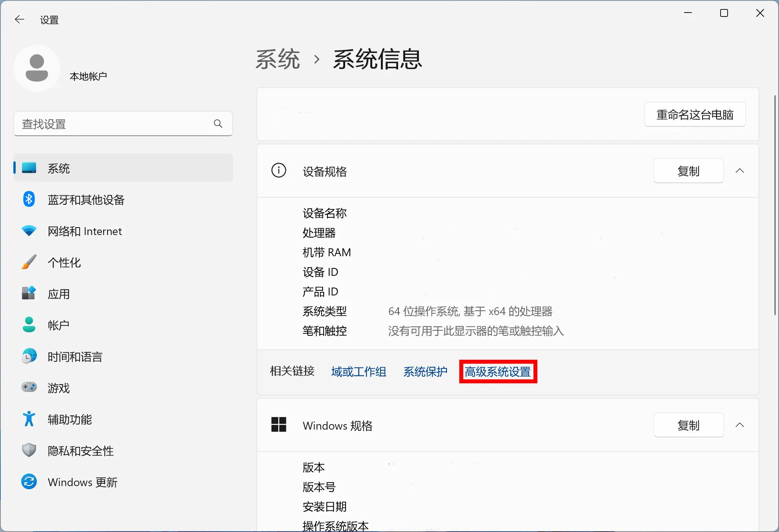This screenshot has width=779, height=532.
Task: Click the back arrow in Settings
Action: 19,19
